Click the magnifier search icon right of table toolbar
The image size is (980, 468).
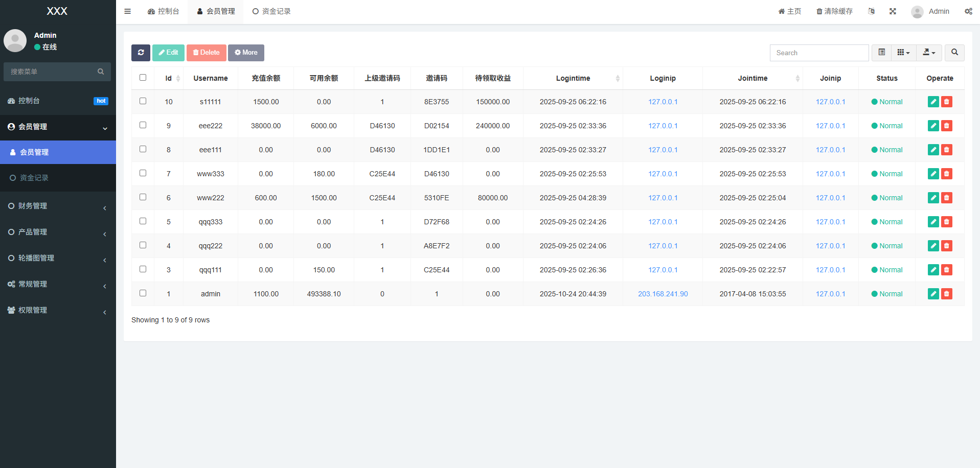point(954,53)
